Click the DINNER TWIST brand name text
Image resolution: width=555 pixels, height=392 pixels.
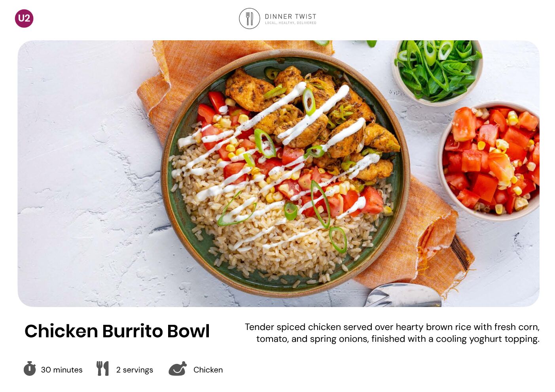290,16
